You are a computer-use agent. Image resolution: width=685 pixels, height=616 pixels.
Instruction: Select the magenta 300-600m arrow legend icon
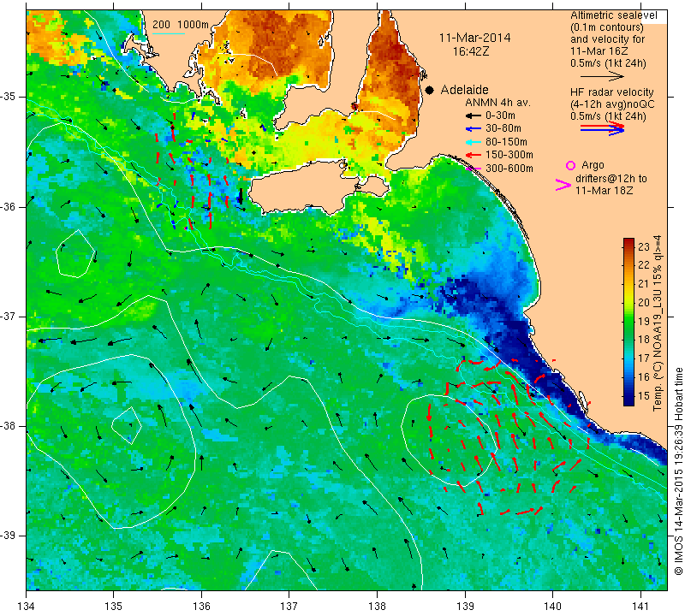(x=473, y=169)
